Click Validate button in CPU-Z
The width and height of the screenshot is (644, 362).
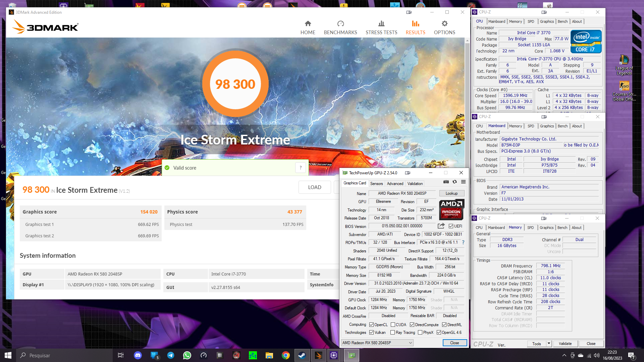pyautogui.click(x=565, y=344)
